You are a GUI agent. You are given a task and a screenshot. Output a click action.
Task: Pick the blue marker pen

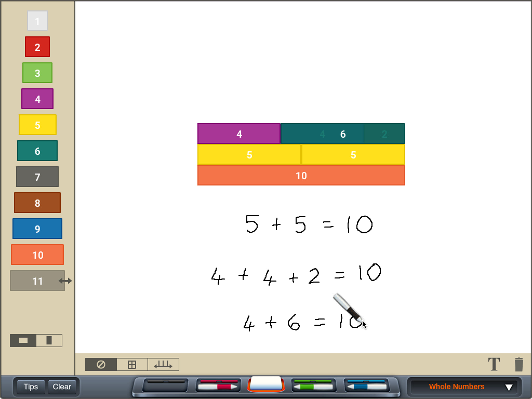[366, 386]
